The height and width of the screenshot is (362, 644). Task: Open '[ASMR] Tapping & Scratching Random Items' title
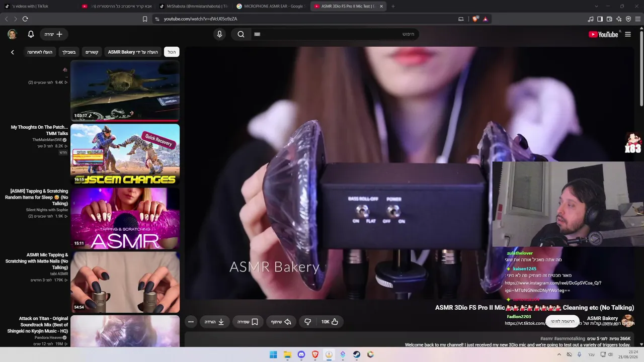[x=36, y=197]
